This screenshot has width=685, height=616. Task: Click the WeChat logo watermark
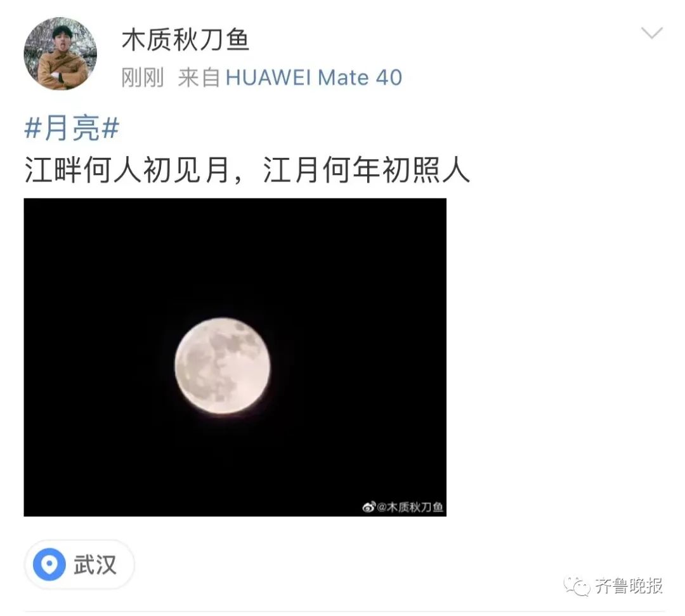click(577, 586)
